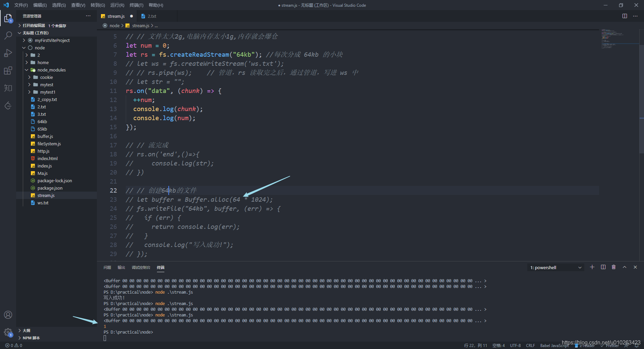Click the Split Editor icon
Screen dimensions: 644x349
[x=625, y=16]
